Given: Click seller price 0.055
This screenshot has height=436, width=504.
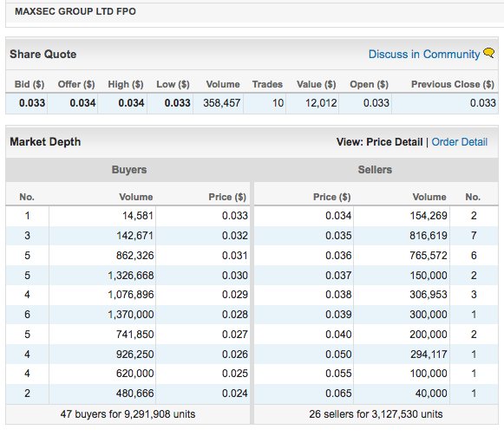Looking at the screenshot, I should click(x=338, y=374).
